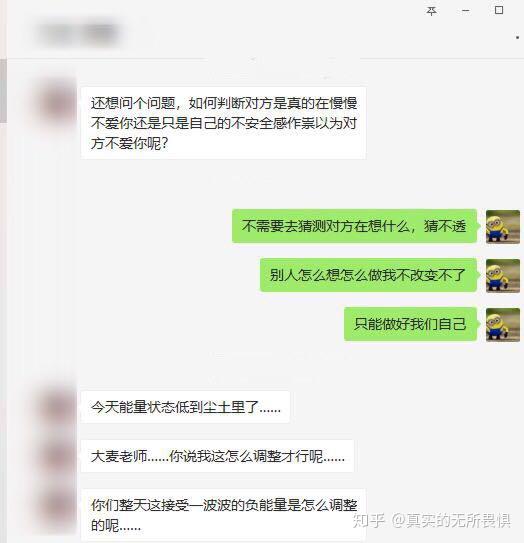Viewport: 524px width, 543px height.
Task: Open minion avatar beside '不需要去猜测对方在想什么' message
Action: pyautogui.click(x=503, y=226)
